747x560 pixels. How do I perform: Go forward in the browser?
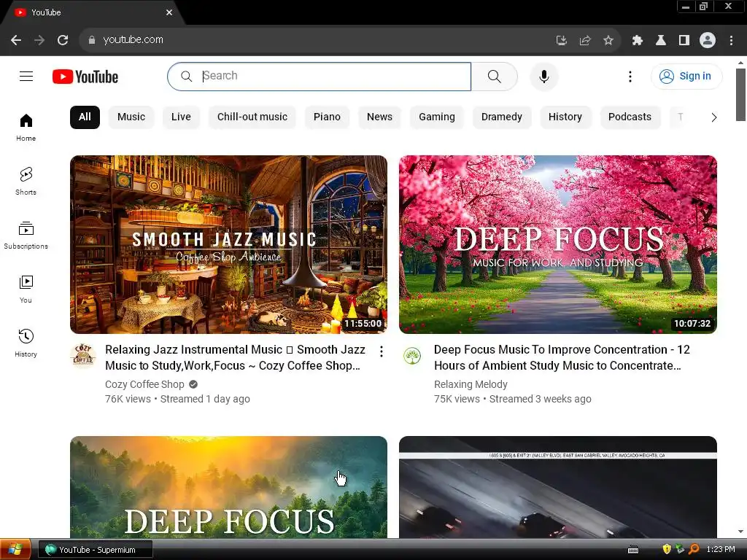(x=39, y=40)
